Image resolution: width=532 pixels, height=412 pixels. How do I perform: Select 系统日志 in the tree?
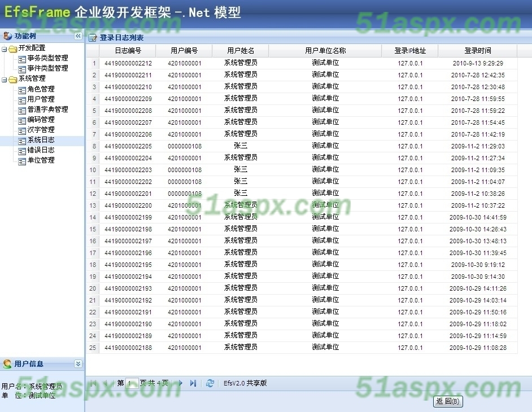[41, 140]
